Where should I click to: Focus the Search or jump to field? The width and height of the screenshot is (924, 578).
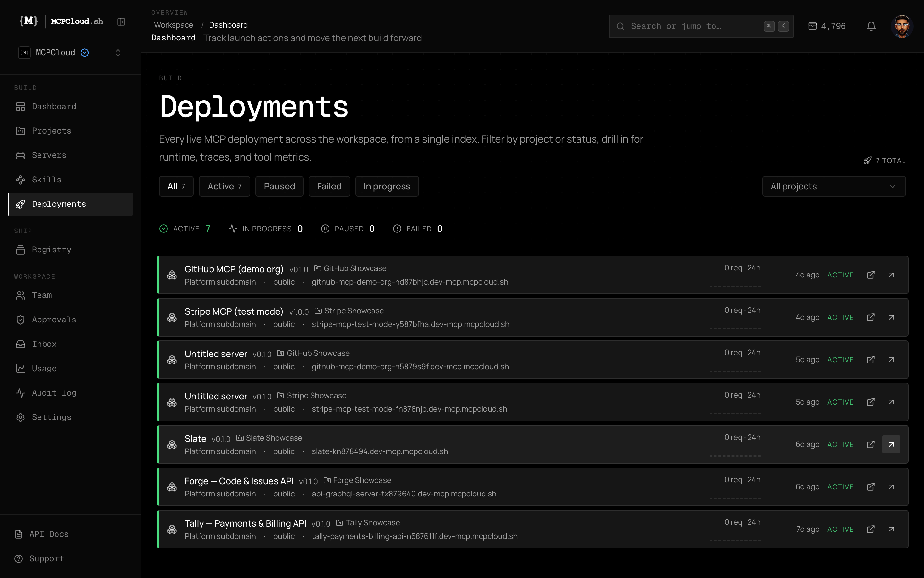pyautogui.click(x=701, y=26)
